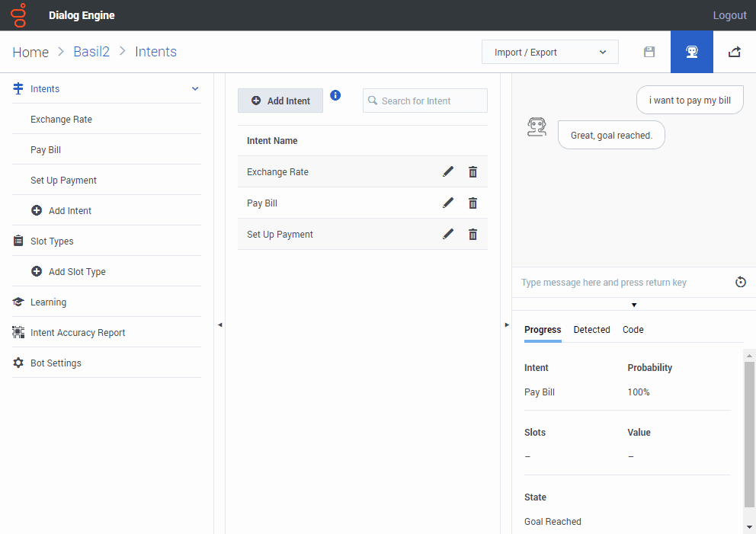Click the save disk icon
The width and height of the screenshot is (756, 534).
pos(649,52)
